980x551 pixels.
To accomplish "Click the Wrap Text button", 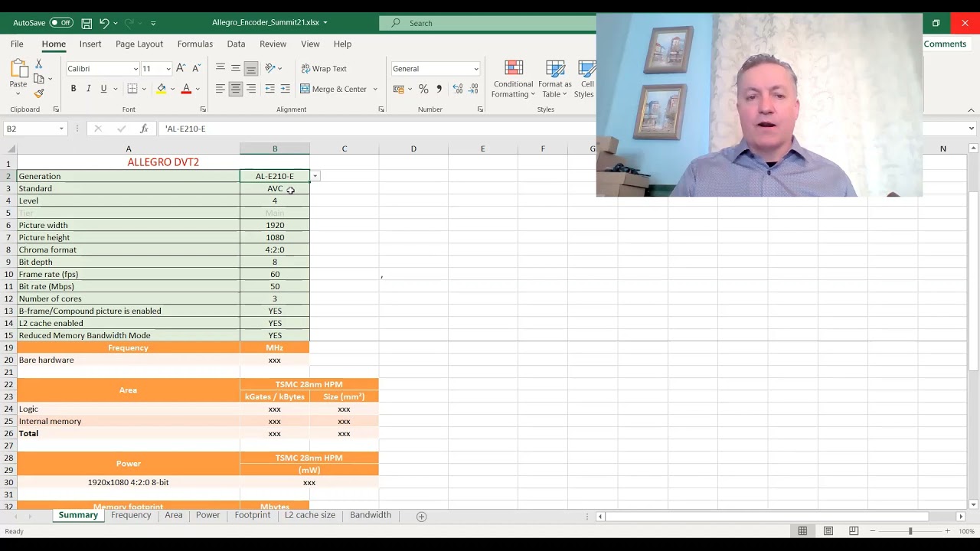I will tap(324, 69).
